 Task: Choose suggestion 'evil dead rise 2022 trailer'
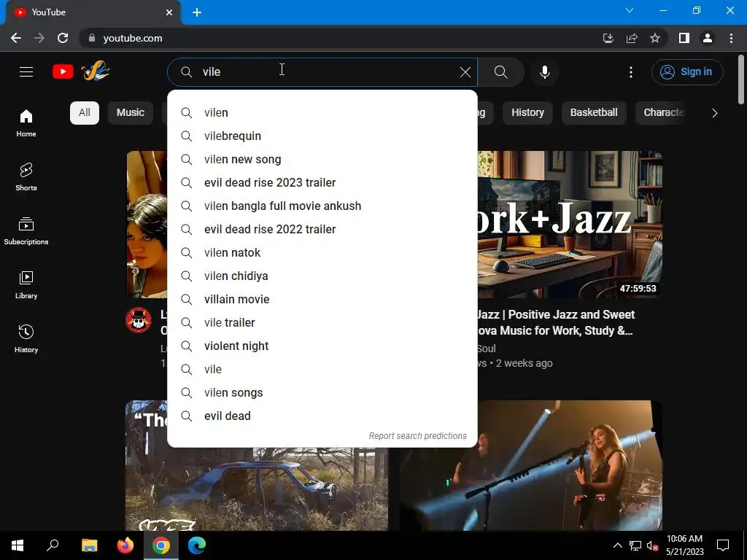tap(322, 230)
